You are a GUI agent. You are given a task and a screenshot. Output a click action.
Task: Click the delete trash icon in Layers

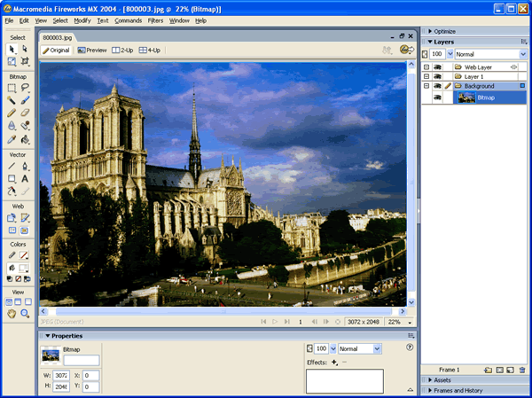coord(522,371)
